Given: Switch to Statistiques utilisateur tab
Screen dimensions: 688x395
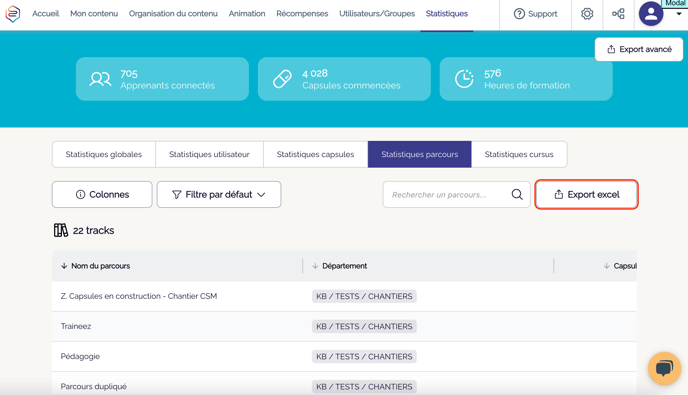Looking at the screenshot, I should click(x=209, y=154).
